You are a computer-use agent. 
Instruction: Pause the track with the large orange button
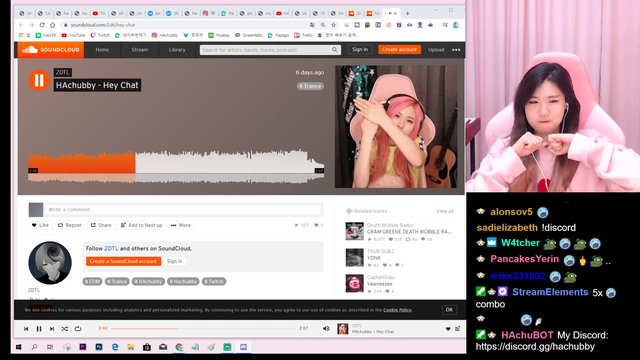[39, 80]
